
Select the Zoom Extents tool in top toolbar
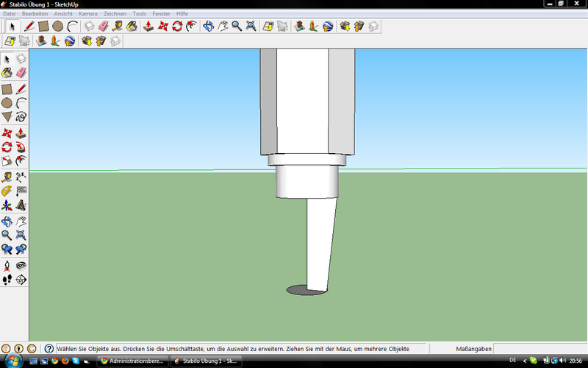click(251, 26)
